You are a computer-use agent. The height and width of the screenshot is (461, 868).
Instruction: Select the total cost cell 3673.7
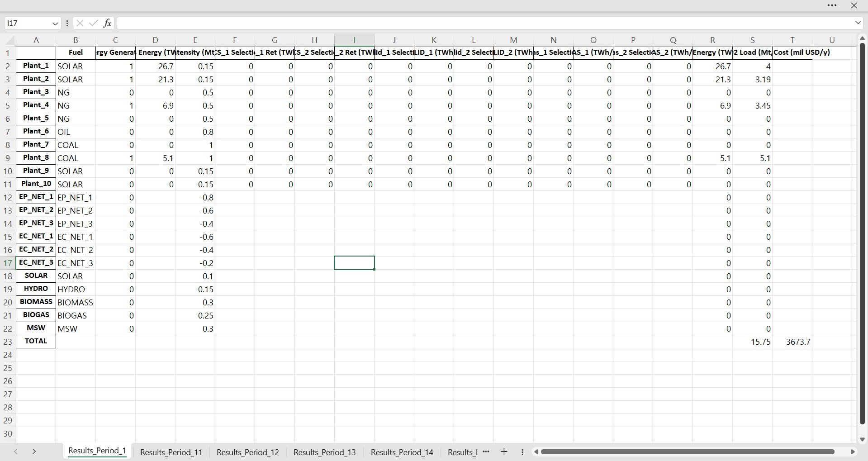point(792,342)
